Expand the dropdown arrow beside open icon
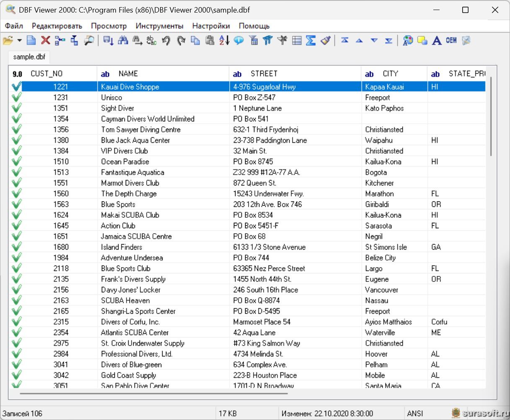 click(19, 41)
